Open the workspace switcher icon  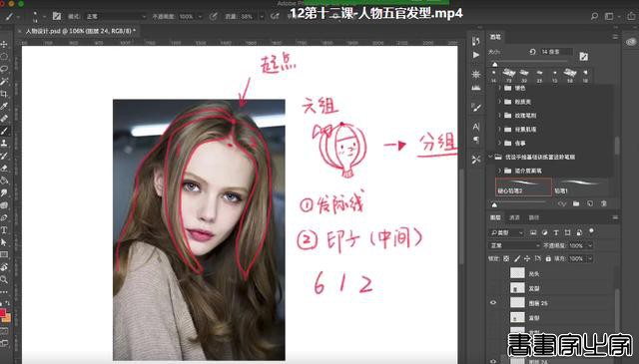coord(609,16)
